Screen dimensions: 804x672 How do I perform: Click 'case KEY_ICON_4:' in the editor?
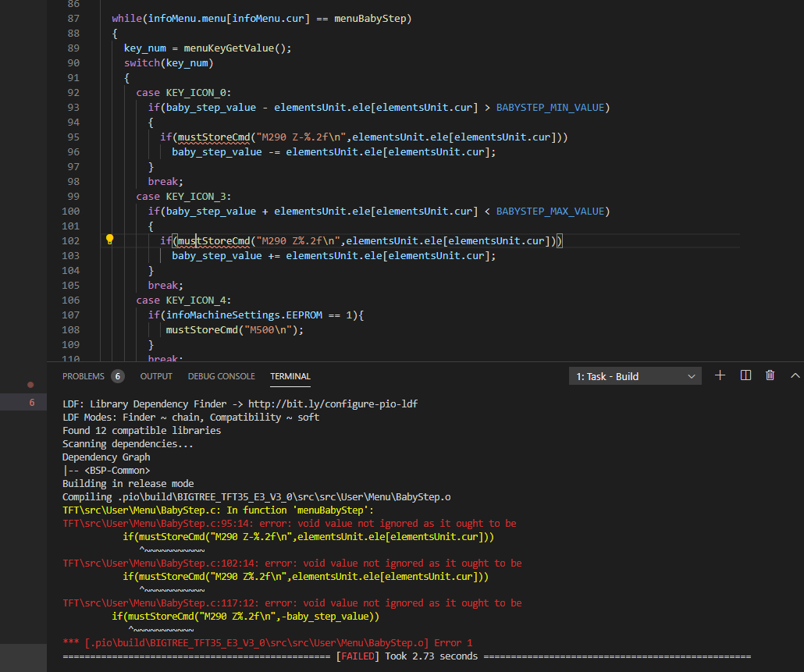tap(183, 300)
